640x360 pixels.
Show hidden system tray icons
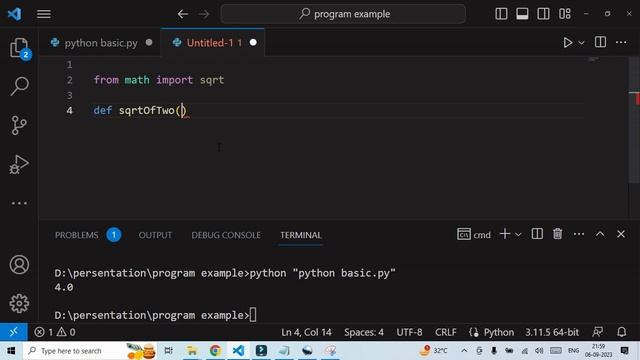(x=464, y=351)
